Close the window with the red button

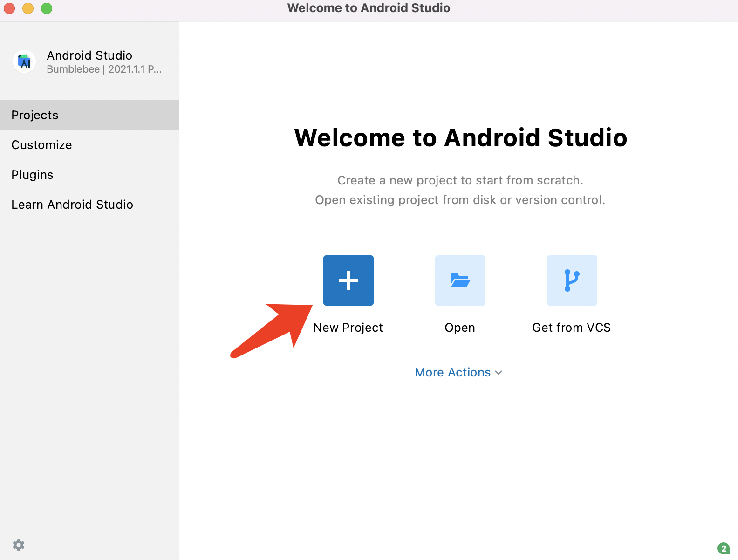click(x=9, y=8)
